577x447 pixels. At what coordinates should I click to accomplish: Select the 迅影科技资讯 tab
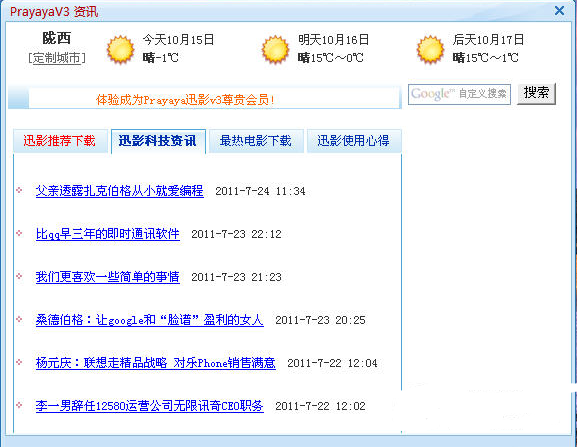click(158, 141)
